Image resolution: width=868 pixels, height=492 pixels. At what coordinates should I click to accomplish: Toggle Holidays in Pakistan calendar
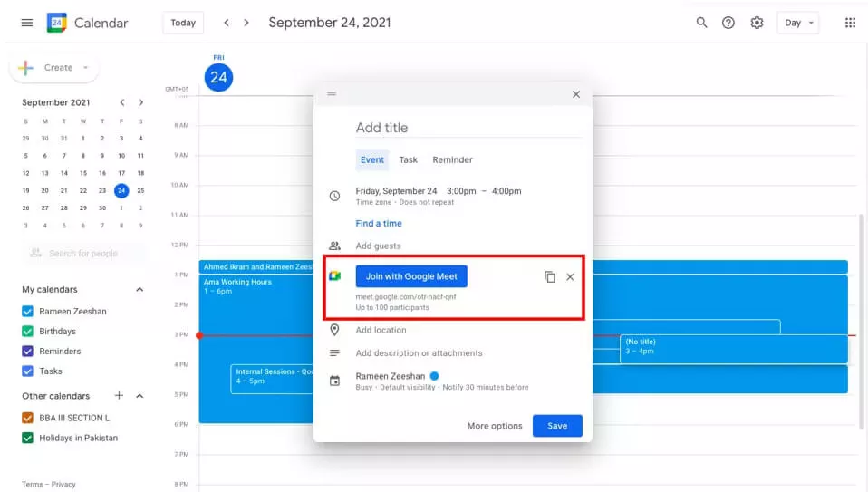click(27, 439)
